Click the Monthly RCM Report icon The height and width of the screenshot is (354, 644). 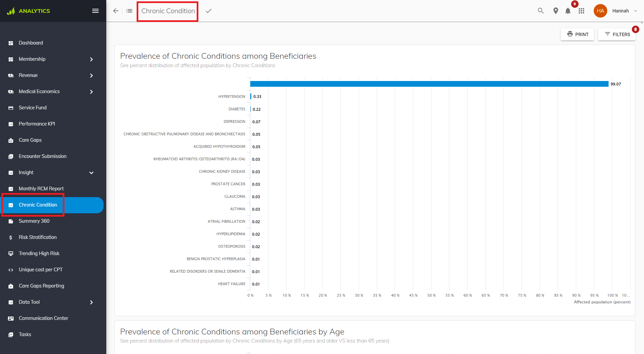pos(11,189)
